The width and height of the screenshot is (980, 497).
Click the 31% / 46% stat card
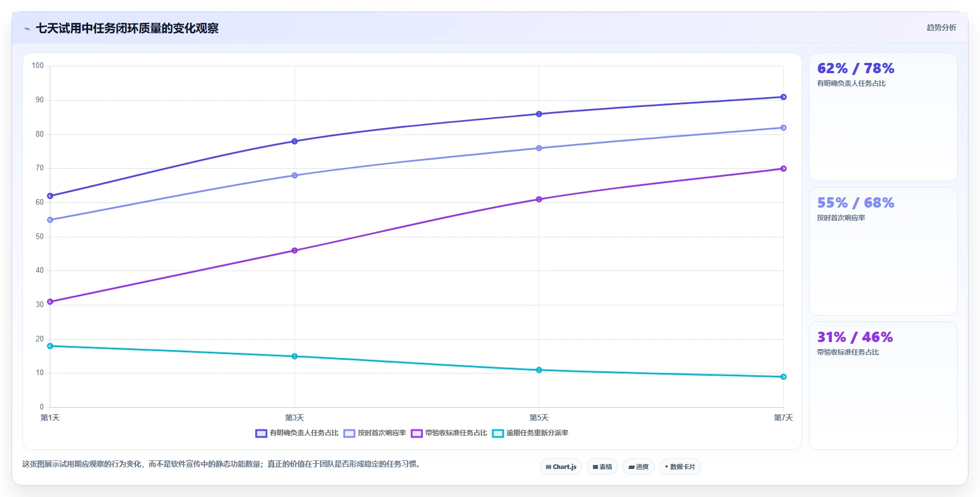pyautogui.click(x=883, y=386)
